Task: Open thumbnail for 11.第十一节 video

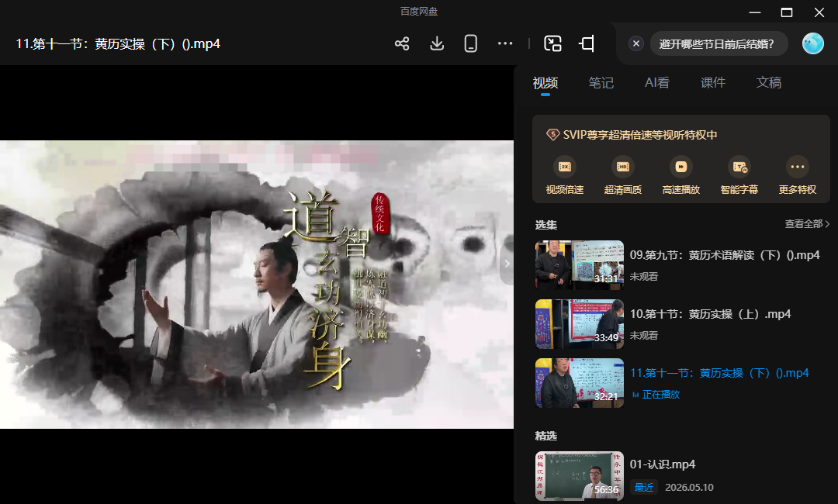Action: (580, 383)
